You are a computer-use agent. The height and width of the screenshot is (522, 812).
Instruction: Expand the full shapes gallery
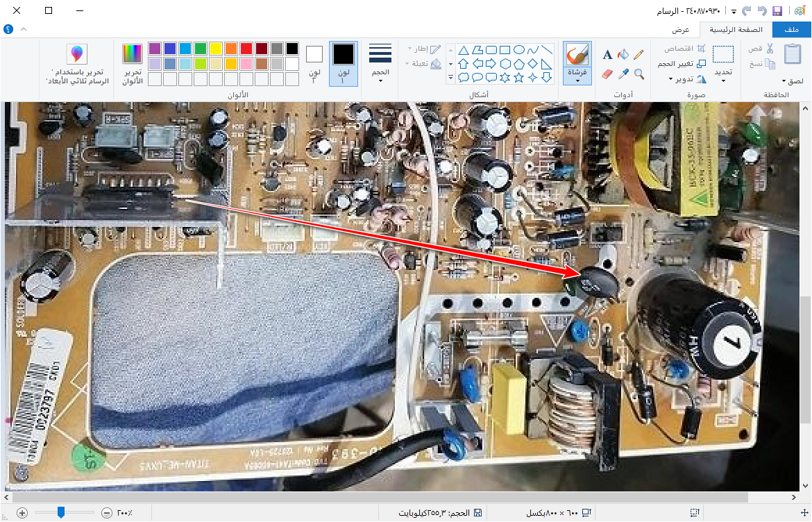tap(450, 78)
